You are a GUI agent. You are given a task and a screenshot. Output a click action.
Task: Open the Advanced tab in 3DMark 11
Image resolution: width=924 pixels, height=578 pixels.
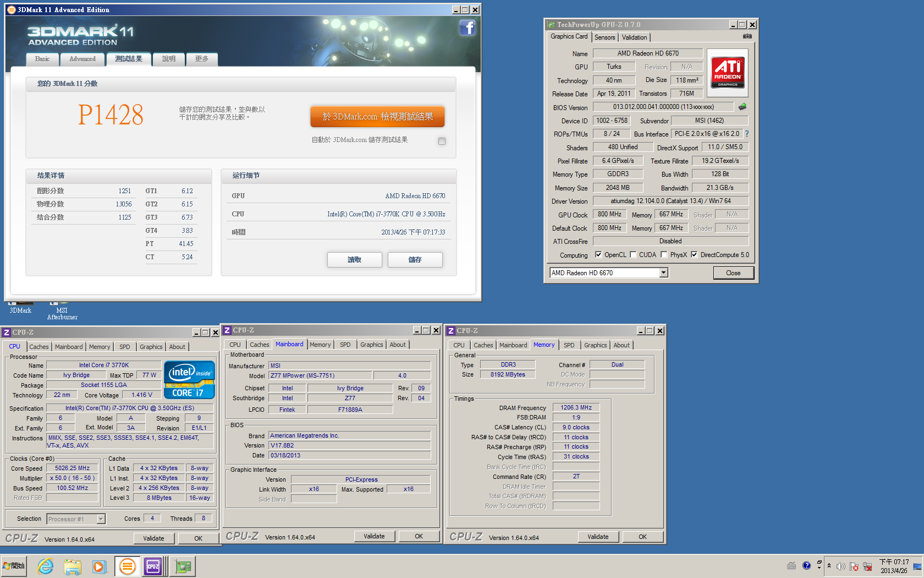(82, 59)
